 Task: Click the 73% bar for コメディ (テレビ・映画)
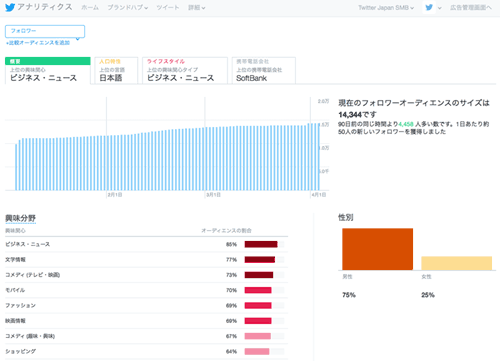coord(259,275)
